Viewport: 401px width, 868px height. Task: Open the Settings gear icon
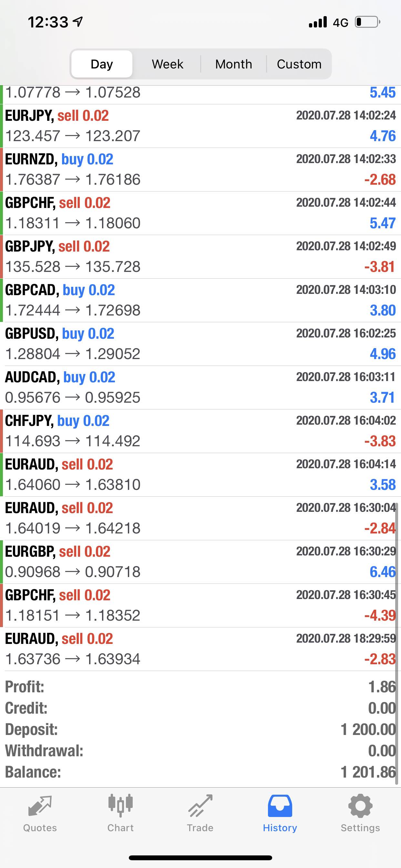point(360,806)
